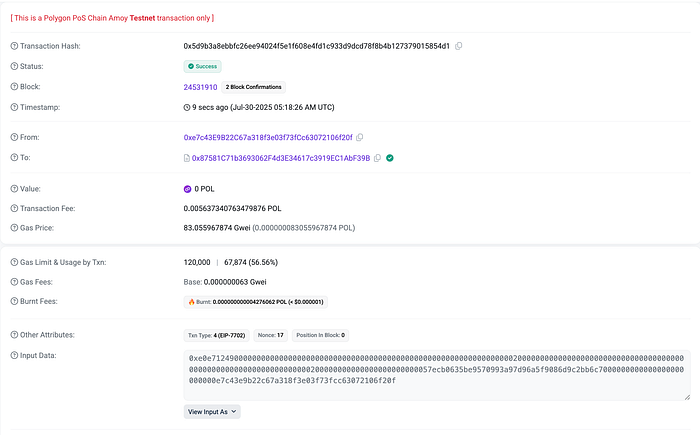Click the Position In Block: 0 badge
The image size is (700, 435).
[321, 335]
